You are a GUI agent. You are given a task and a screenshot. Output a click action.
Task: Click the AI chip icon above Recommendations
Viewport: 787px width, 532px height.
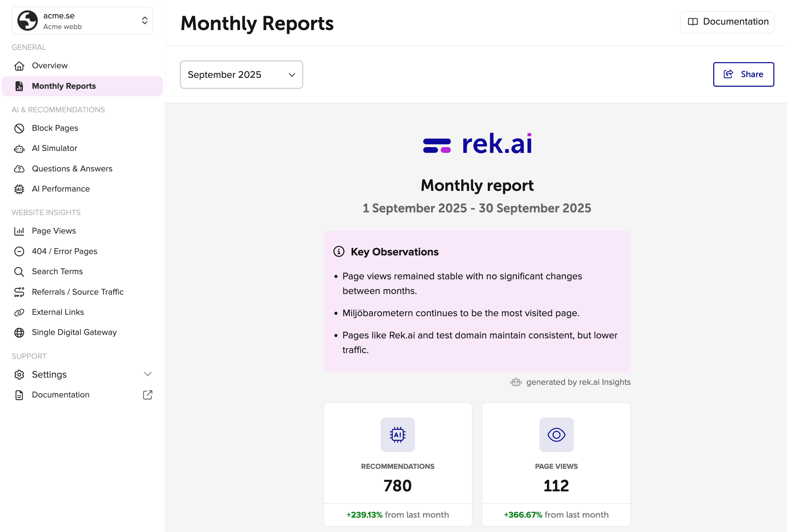coord(398,435)
